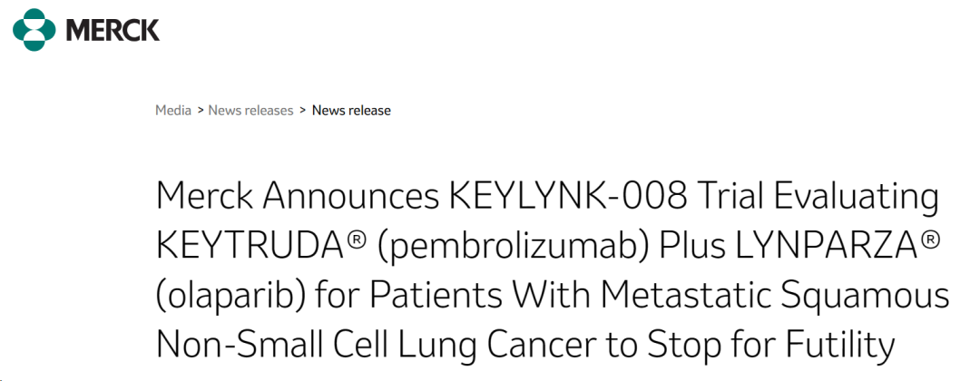Click the chevron separator after Media
Screen dimensions: 980x381
[201, 111]
